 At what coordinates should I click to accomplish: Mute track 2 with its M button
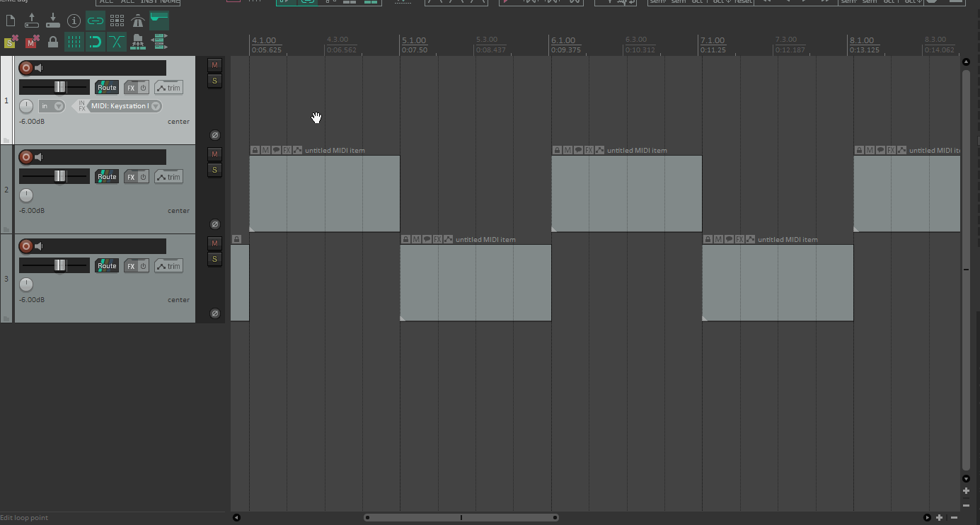click(x=215, y=154)
